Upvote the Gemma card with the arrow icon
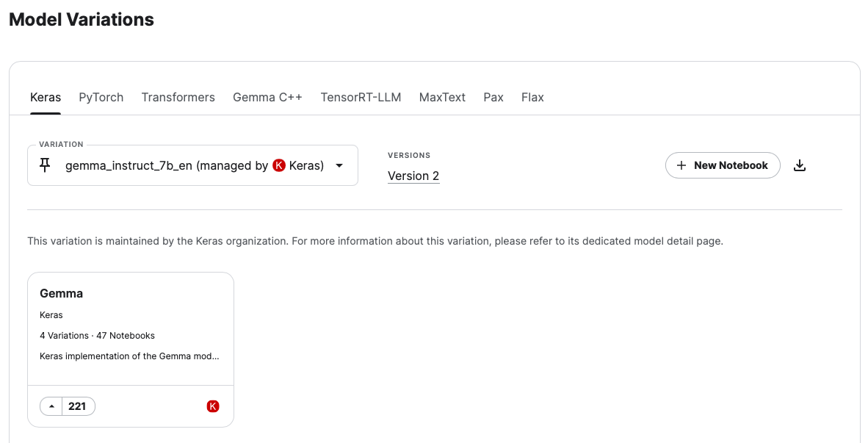Screen dimensions: 868x443 51,406
